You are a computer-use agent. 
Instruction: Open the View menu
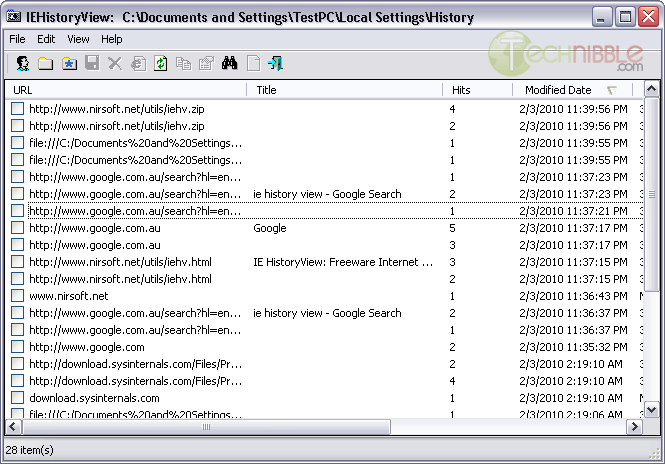78,39
